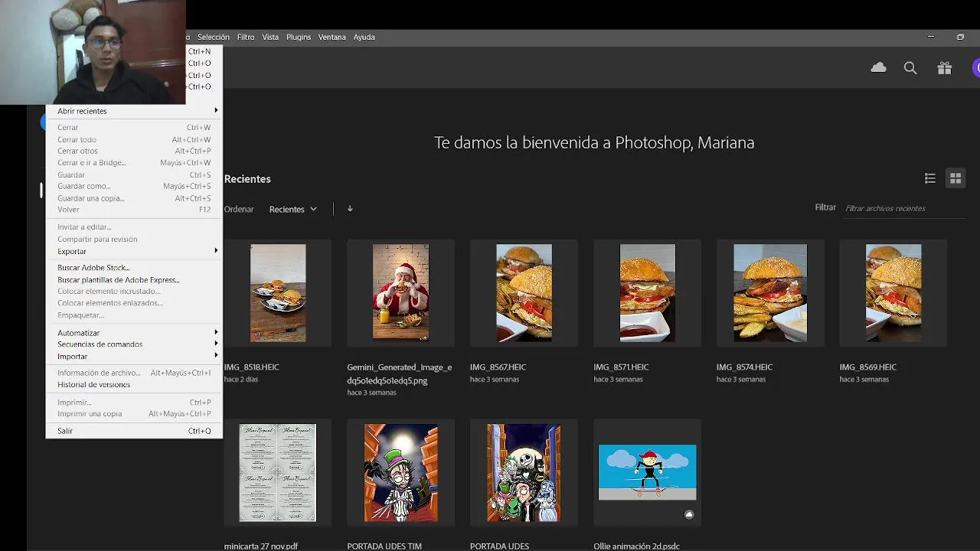Choose Buscar plantillas de Adobe Express

pyautogui.click(x=134, y=280)
